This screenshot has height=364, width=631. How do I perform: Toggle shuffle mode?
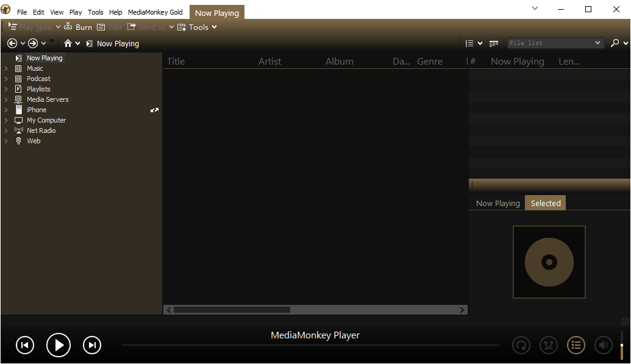549,345
